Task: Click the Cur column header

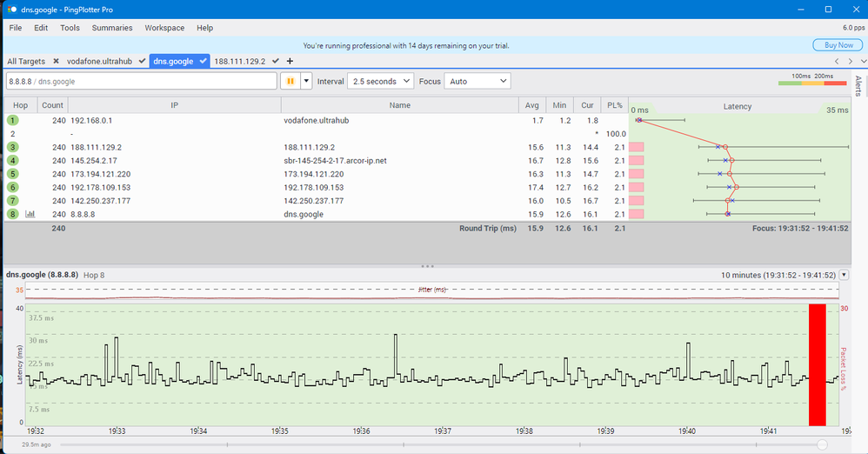Action: pos(587,105)
